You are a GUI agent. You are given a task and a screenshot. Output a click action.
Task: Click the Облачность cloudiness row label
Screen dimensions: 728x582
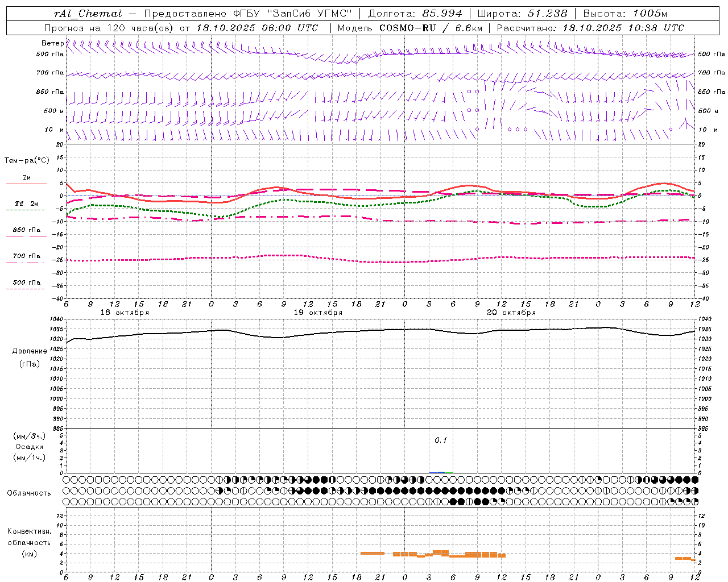coord(29,493)
